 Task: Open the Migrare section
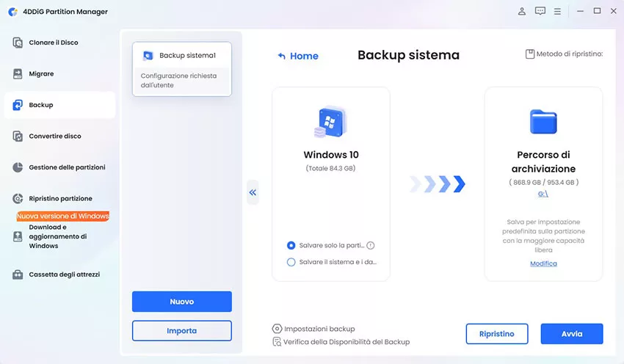pos(41,73)
